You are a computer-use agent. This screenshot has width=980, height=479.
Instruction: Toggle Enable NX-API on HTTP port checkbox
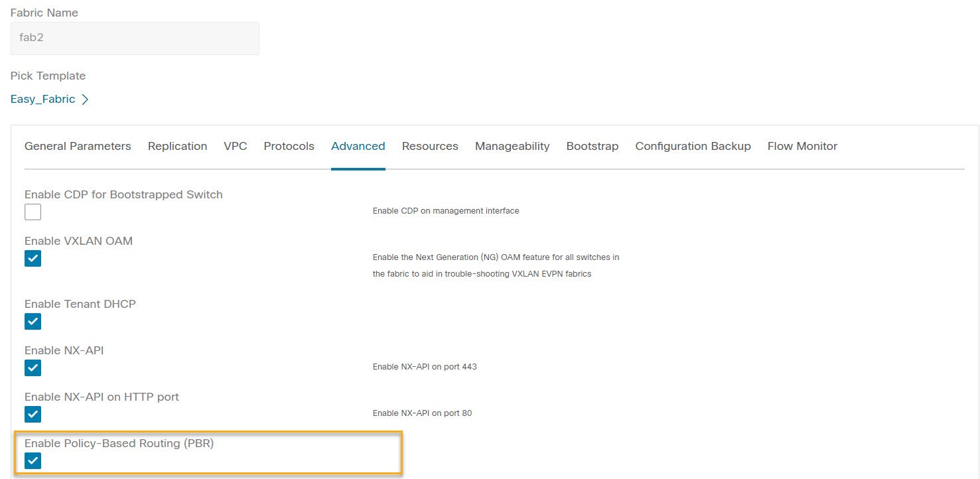pyautogui.click(x=33, y=415)
